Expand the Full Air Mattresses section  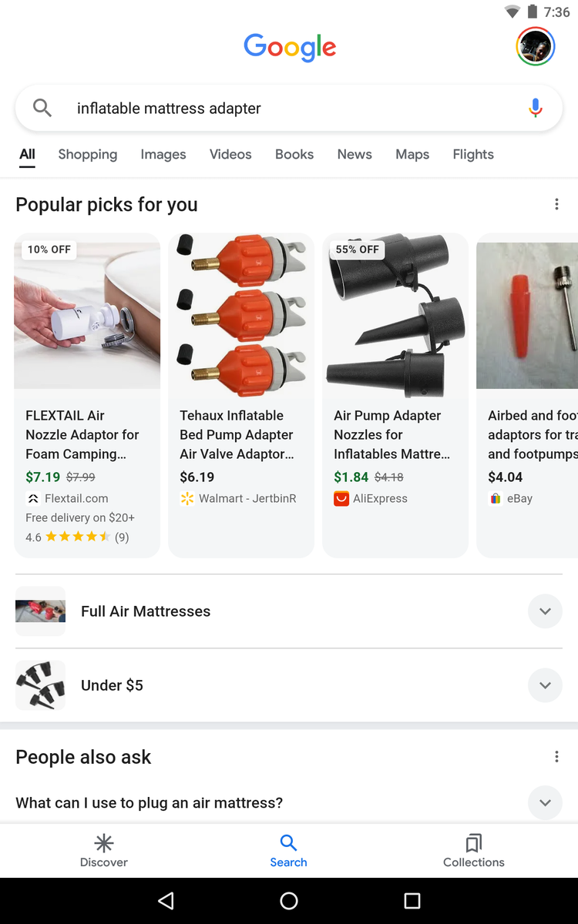(x=545, y=611)
